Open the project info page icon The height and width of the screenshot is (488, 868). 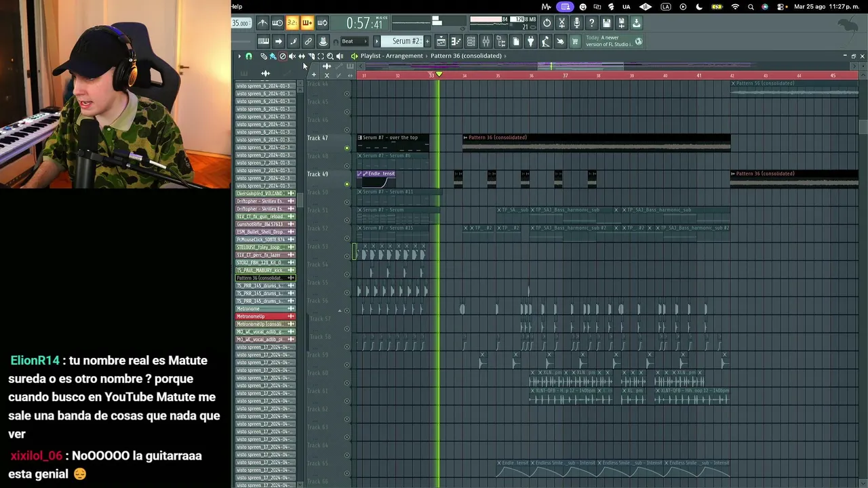tap(515, 41)
